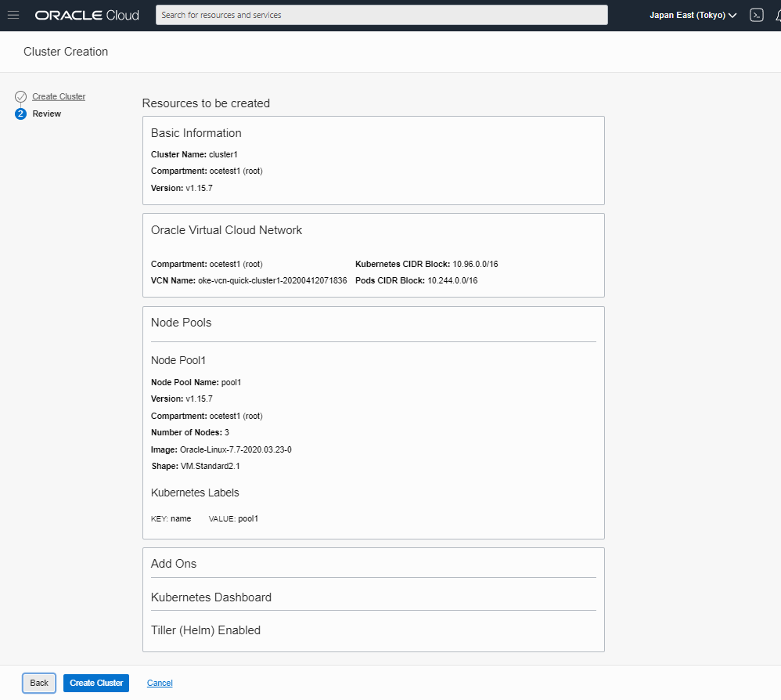The width and height of the screenshot is (781, 700).
Task: Open the hamburger navigation menu
Action: pos(13,15)
